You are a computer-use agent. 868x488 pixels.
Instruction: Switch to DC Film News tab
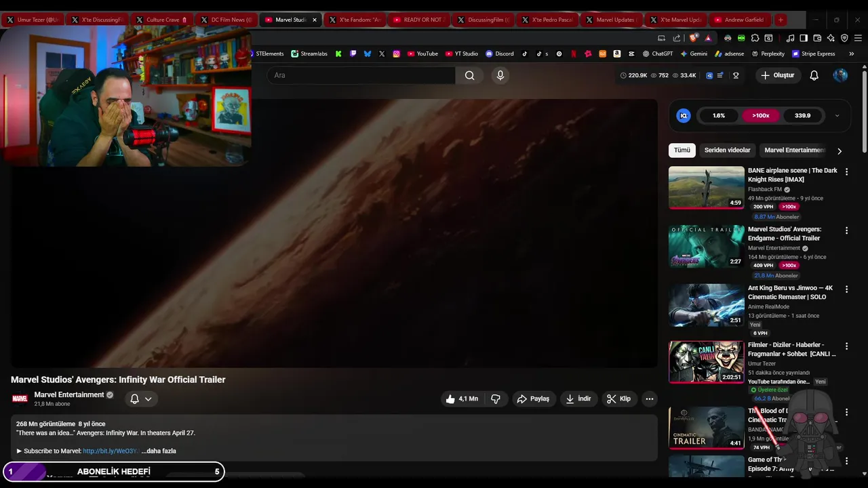(224, 20)
